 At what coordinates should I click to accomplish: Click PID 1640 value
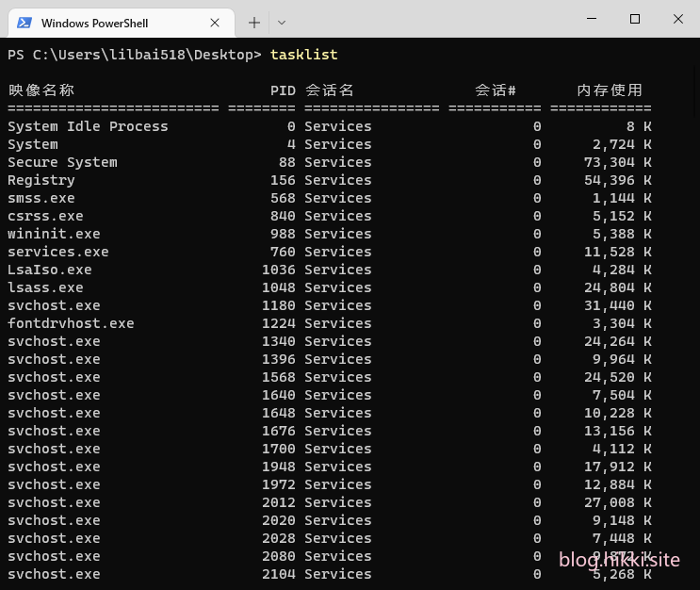(279, 395)
